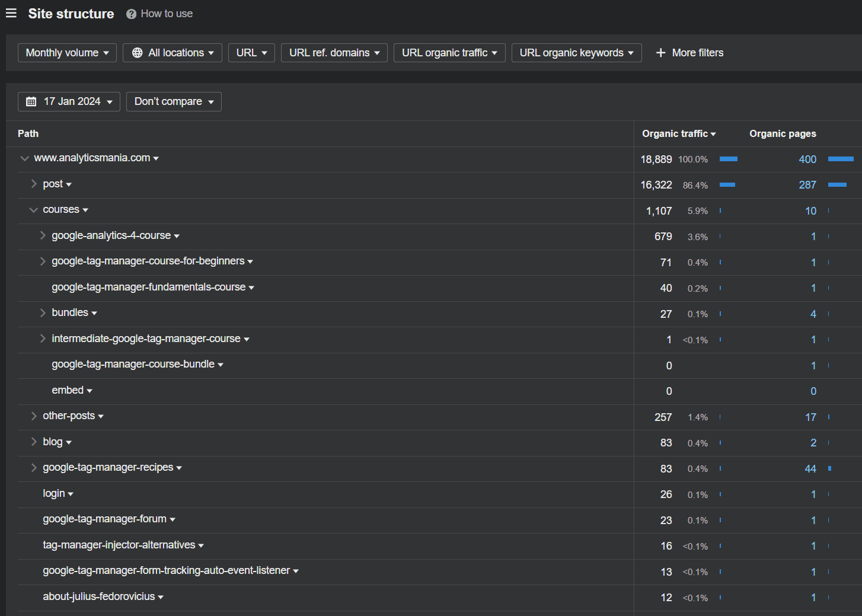Click the globe icon in All locations

(137, 53)
